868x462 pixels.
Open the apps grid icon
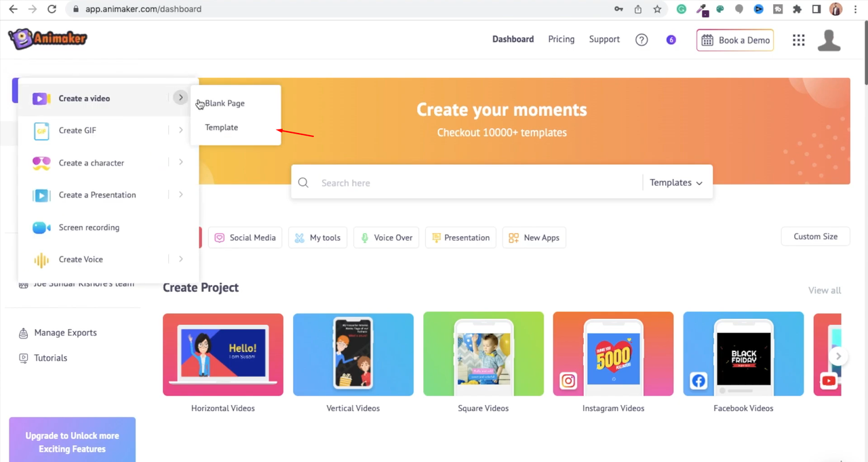tap(799, 40)
